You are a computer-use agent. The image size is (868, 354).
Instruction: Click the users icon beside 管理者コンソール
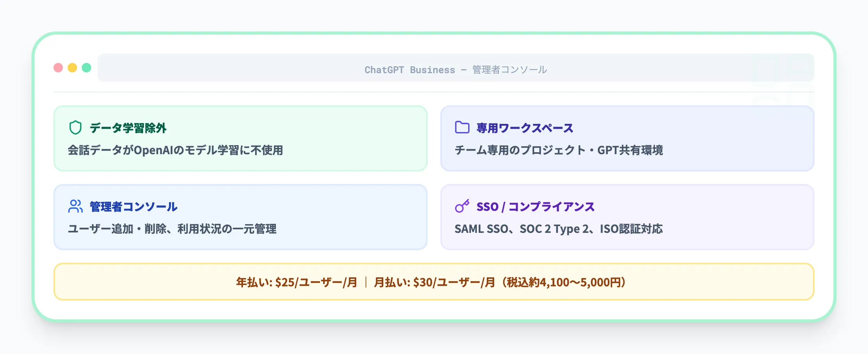tap(75, 206)
